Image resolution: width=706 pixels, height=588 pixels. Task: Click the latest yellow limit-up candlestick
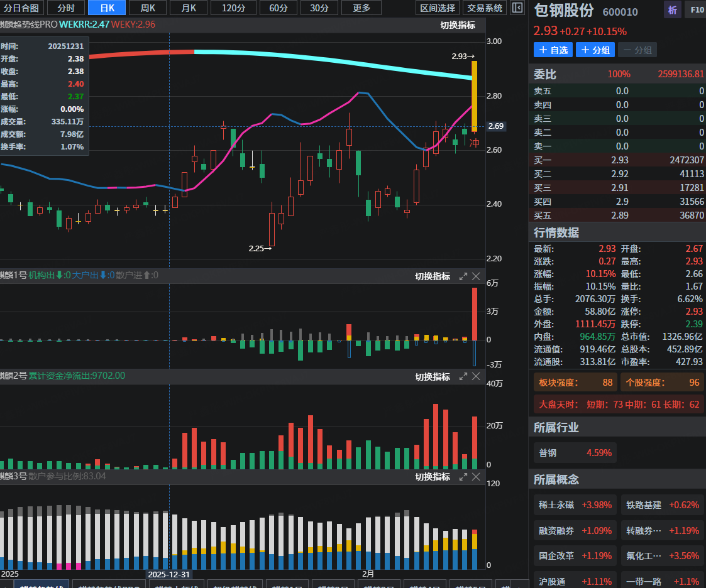[474, 95]
